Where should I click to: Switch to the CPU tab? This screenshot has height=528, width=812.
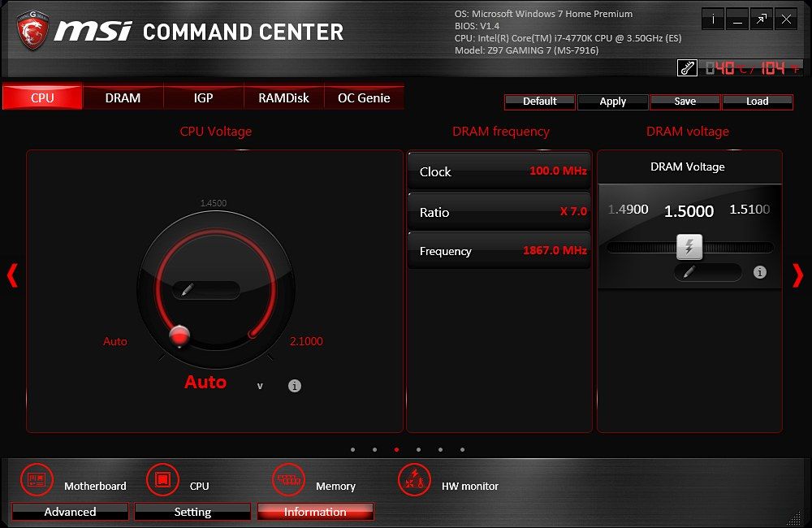coord(42,97)
